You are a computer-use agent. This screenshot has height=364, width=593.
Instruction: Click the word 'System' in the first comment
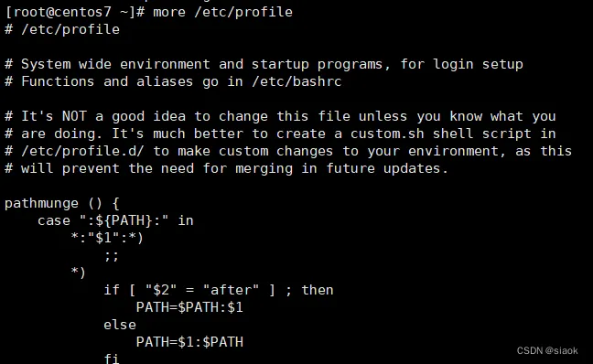pos(46,64)
